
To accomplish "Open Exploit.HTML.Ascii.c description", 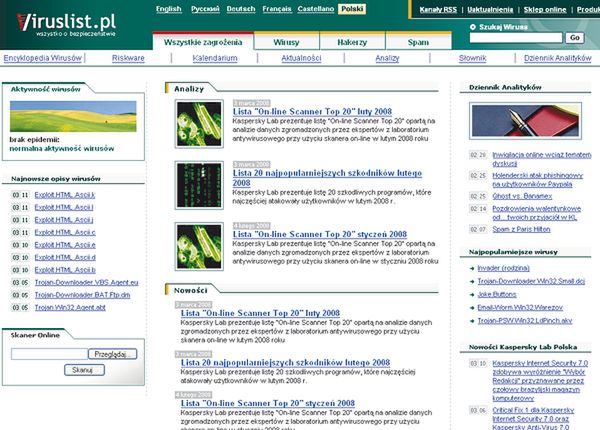I will coord(65,233).
